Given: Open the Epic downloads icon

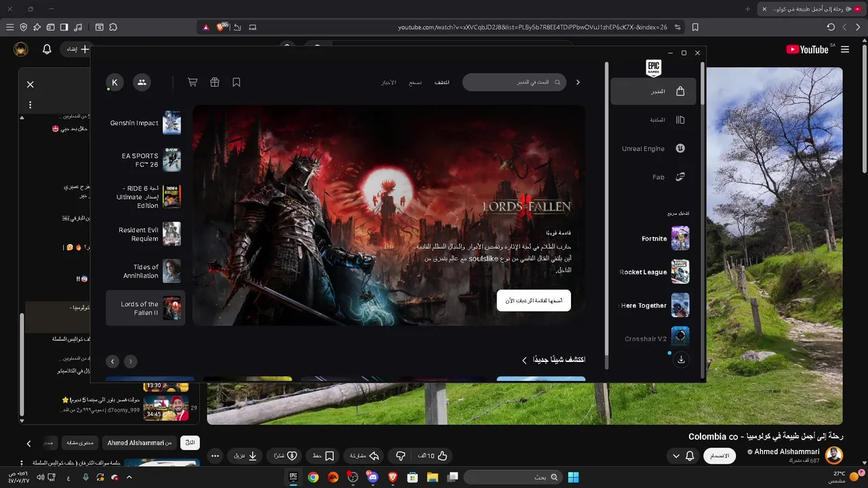Looking at the screenshot, I should click(x=681, y=360).
